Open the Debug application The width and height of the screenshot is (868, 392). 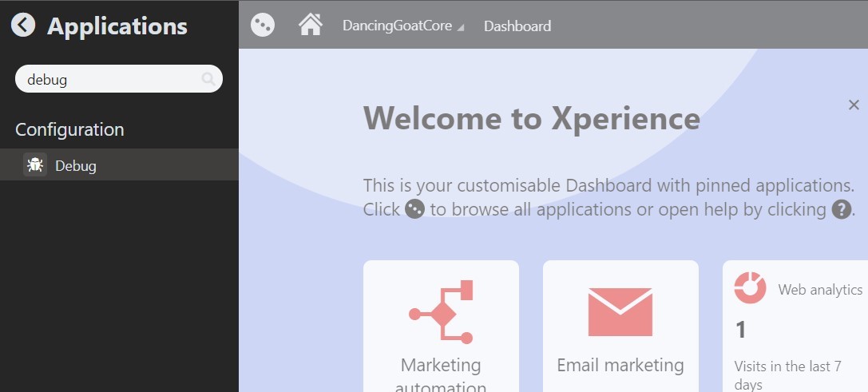[119, 165]
